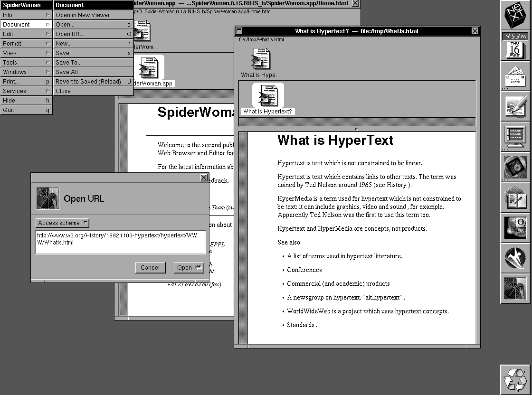The width and height of the screenshot is (532, 395).
Task: Click the clock and calendar dock icon
Action: coord(515,46)
